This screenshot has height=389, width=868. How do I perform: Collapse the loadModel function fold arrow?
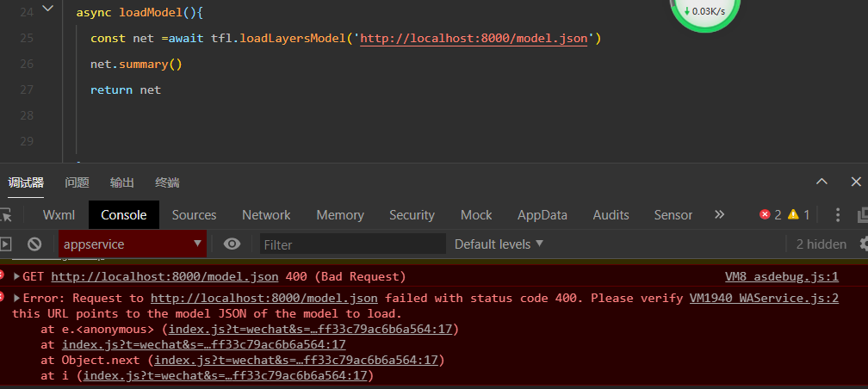tap(48, 9)
